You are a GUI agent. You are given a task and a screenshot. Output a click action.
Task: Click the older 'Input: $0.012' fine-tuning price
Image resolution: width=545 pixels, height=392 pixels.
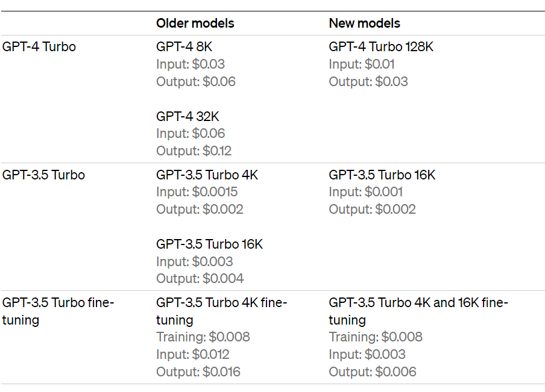coord(192,354)
